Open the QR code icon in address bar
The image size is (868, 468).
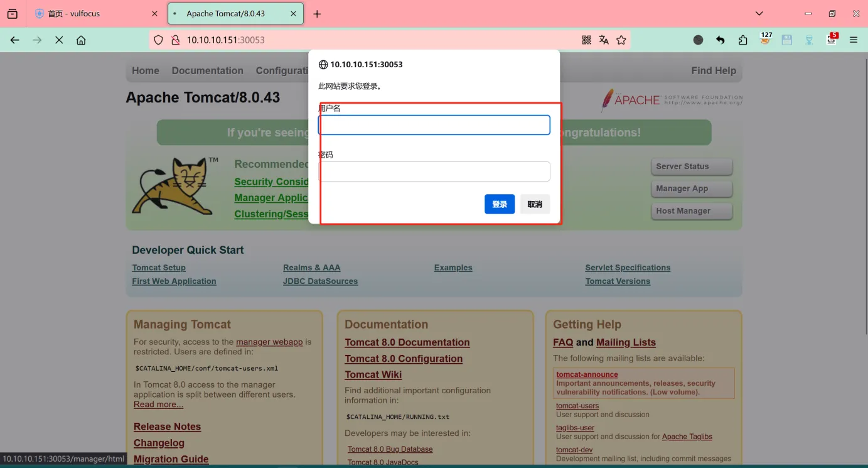[587, 40]
